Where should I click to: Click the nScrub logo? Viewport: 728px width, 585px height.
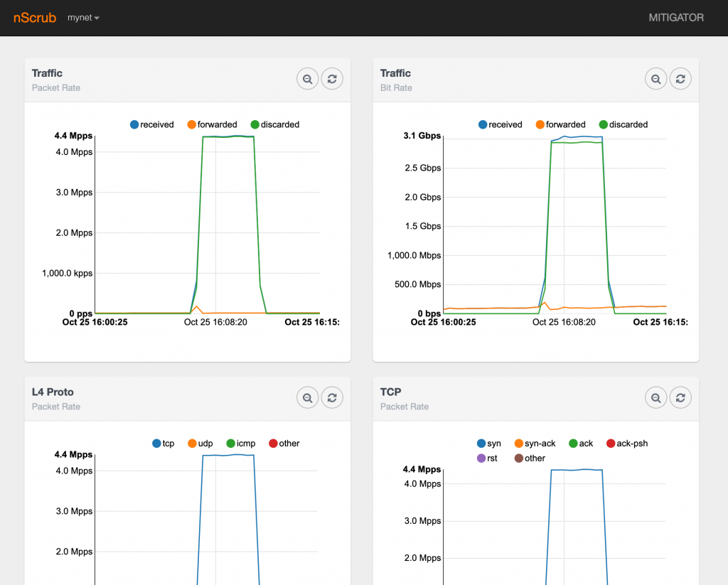(35, 18)
